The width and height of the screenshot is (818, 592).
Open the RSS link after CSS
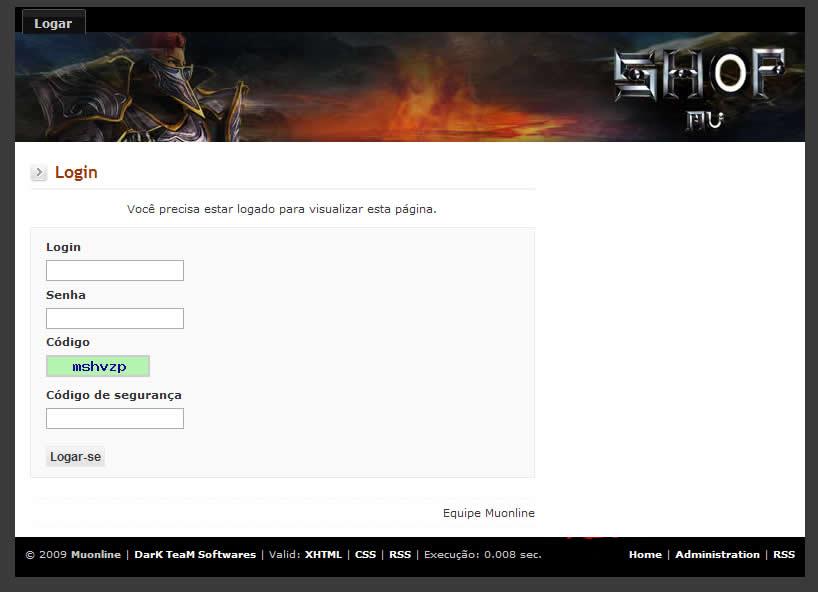400,554
